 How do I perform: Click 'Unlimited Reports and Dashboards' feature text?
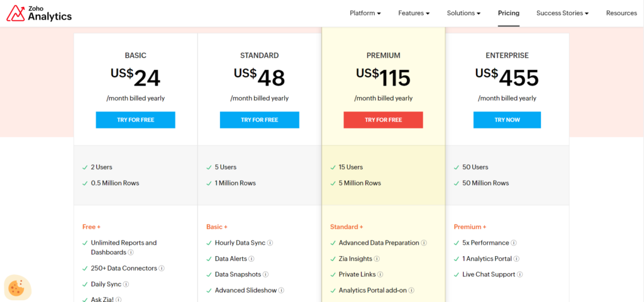pos(124,247)
